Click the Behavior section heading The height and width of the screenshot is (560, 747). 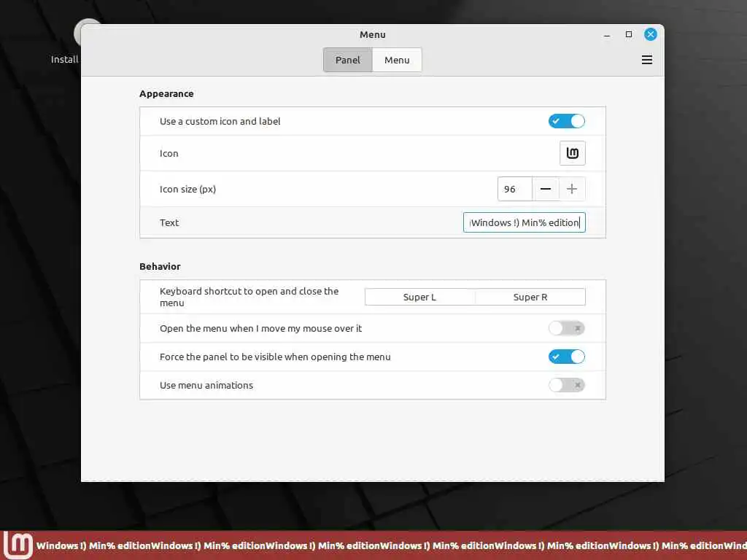pos(160,267)
